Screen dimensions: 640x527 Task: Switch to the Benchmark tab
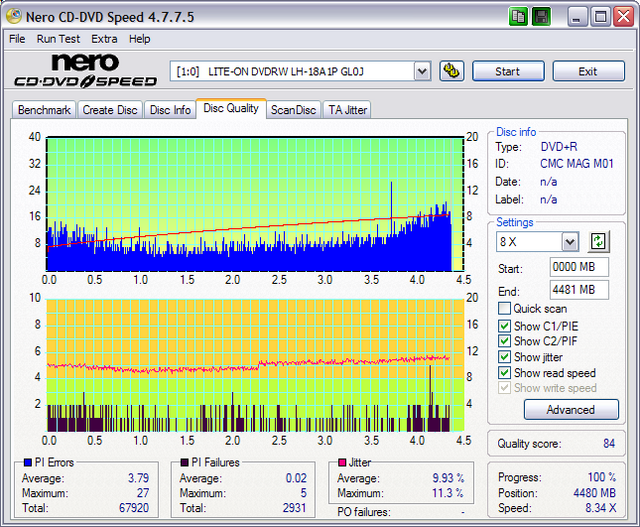point(44,110)
